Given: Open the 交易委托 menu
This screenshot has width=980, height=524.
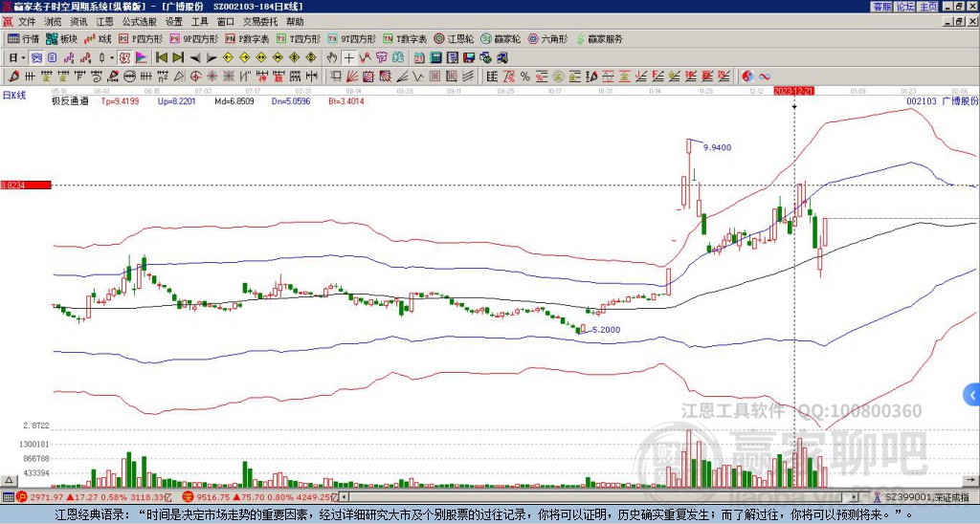Looking at the screenshot, I should [x=260, y=22].
